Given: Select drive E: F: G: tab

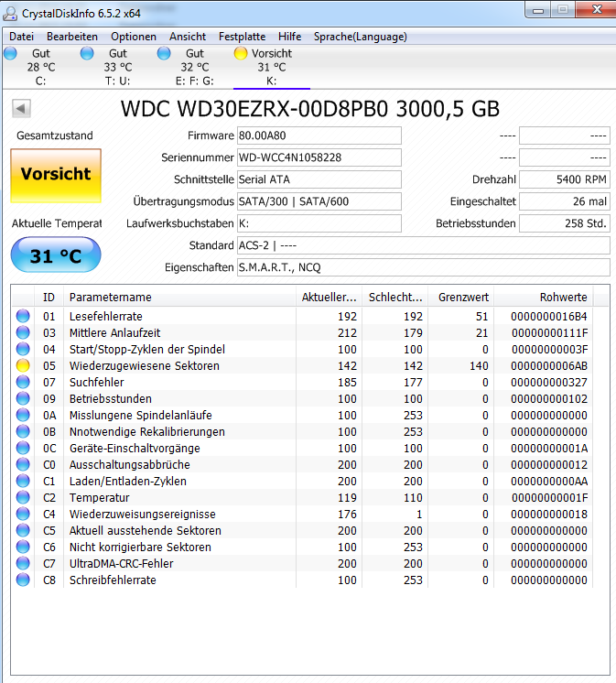Looking at the screenshot, I should click(195, 67).
